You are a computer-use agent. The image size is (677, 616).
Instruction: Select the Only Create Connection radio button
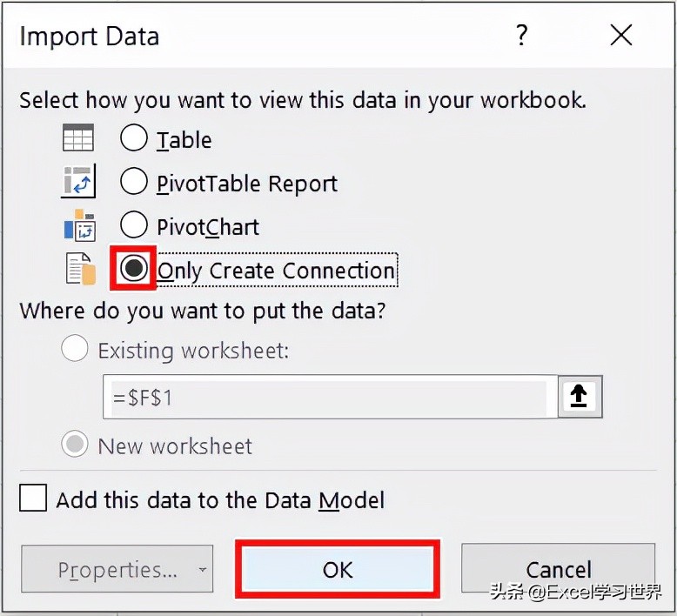[x=134, y=268]
